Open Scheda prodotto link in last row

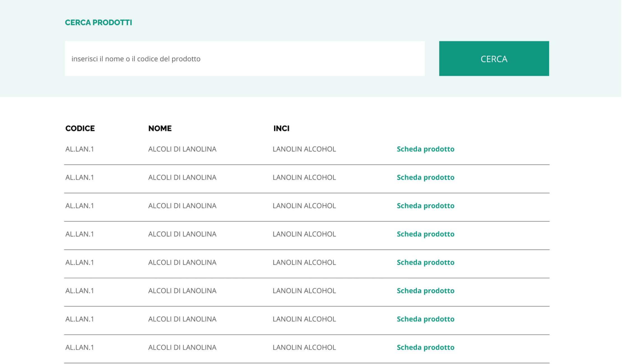tap(425, 347)
